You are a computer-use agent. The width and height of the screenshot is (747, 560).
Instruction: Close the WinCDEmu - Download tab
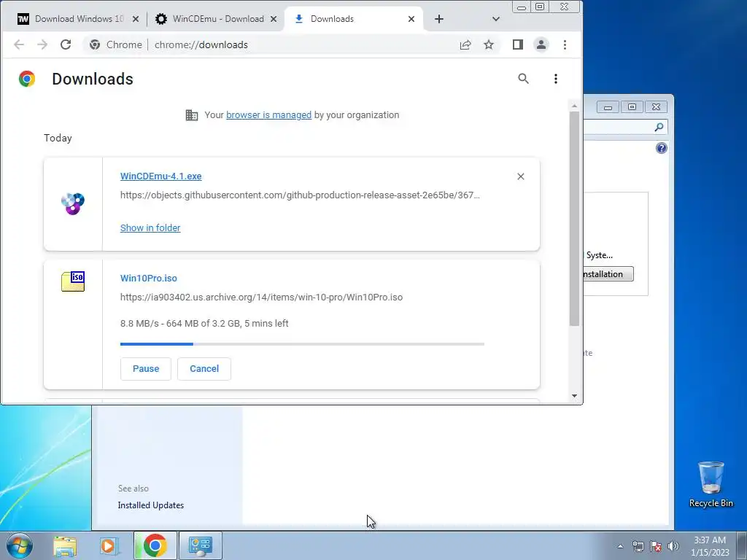tap(274, 19)
